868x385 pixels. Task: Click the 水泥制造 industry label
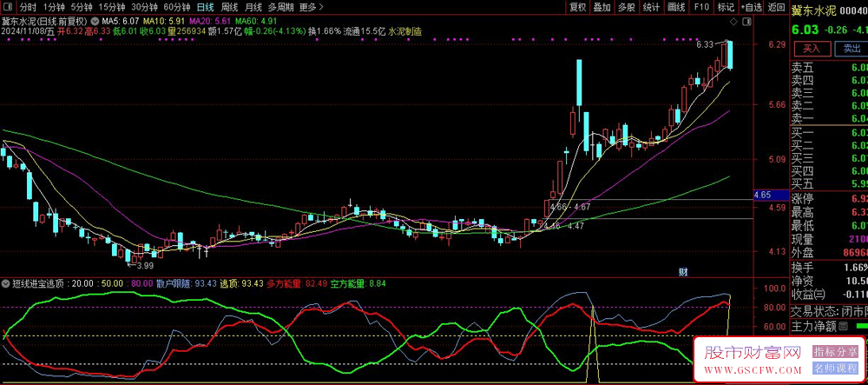[x=404, y=30]
